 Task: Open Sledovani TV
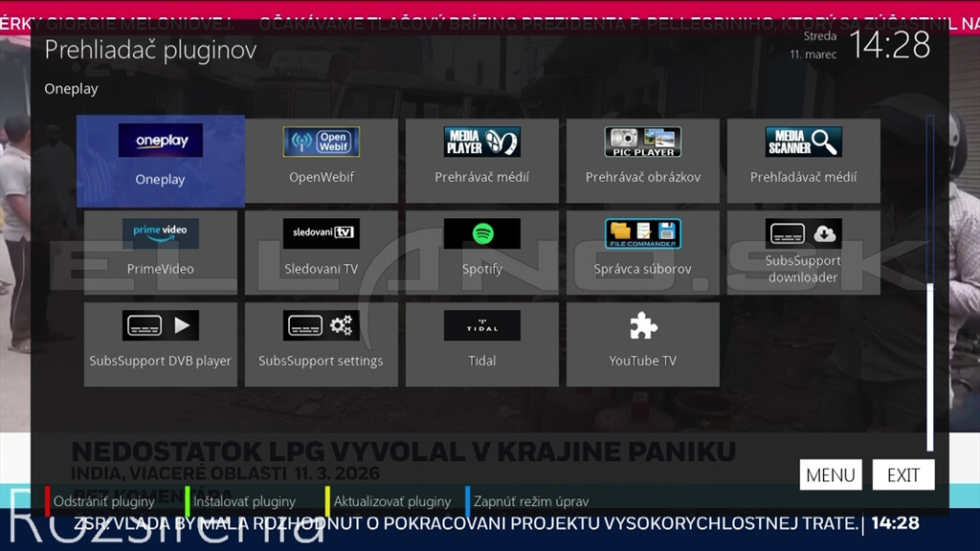(x=321, y=251)
